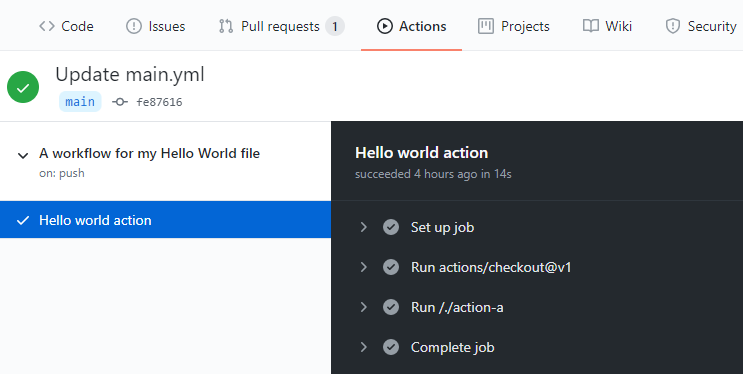This screenshot has height=374, width=743.
Task: Click Run actions/checkout@v1 success check icon
Action: tap(391, 267)
